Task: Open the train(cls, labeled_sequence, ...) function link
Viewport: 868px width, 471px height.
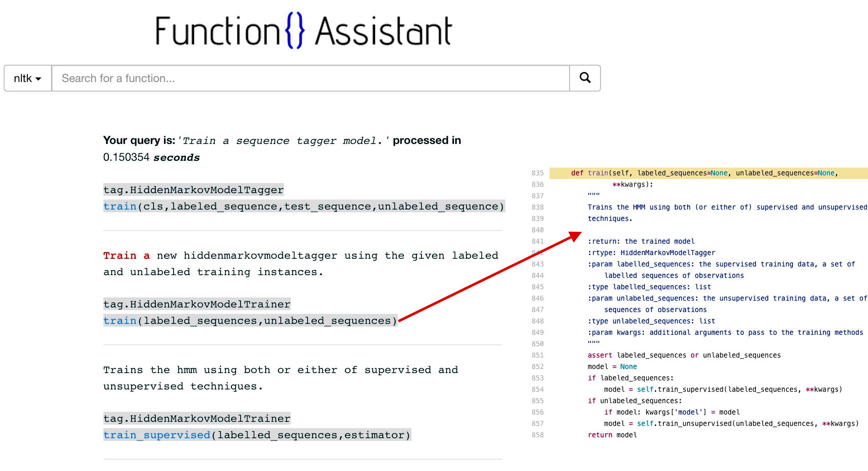Action: [120, 206]
